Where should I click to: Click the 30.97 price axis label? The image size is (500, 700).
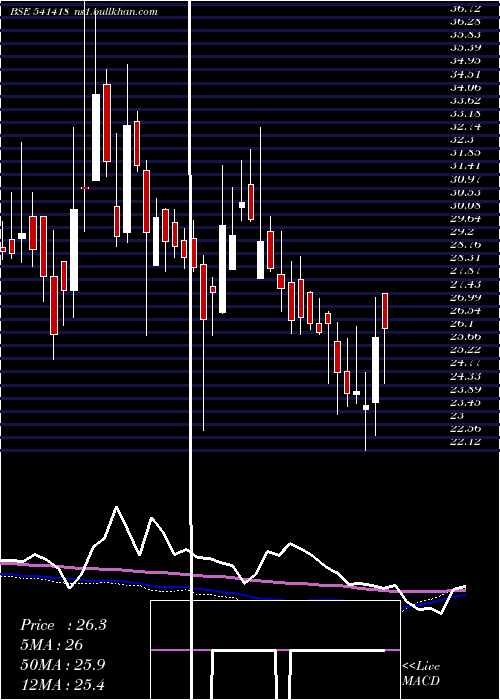click(x=466, y=179)
